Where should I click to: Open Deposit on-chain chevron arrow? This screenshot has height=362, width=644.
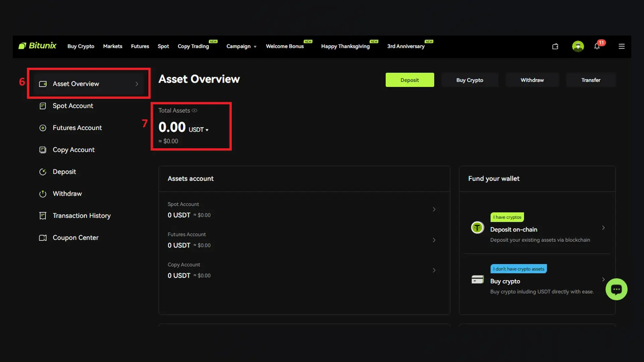[x=603, y=228]
